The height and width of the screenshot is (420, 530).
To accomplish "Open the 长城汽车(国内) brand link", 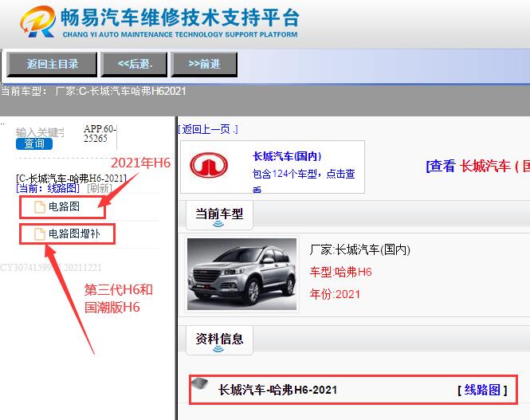I will pyautogui.click(x=287, y=156).
